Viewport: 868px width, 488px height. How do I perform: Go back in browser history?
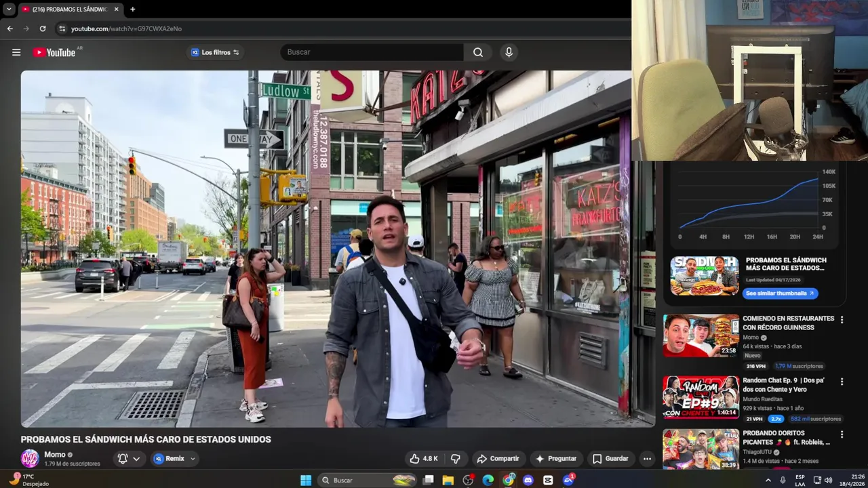(x=9, y=28)
